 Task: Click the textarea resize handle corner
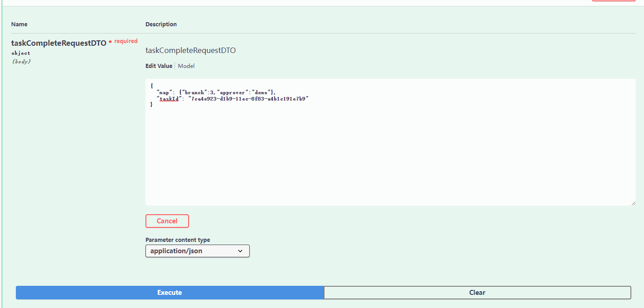tap(633, 203)
